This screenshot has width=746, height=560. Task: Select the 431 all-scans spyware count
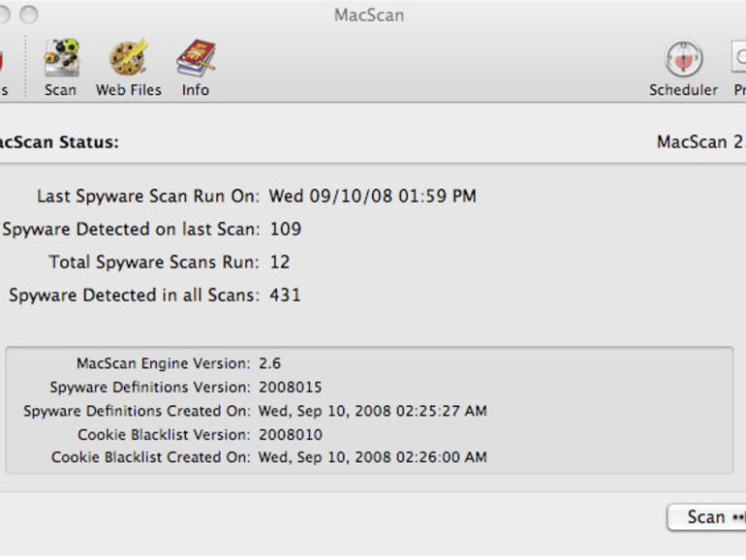pyautogui.click(x=285, y=295)
